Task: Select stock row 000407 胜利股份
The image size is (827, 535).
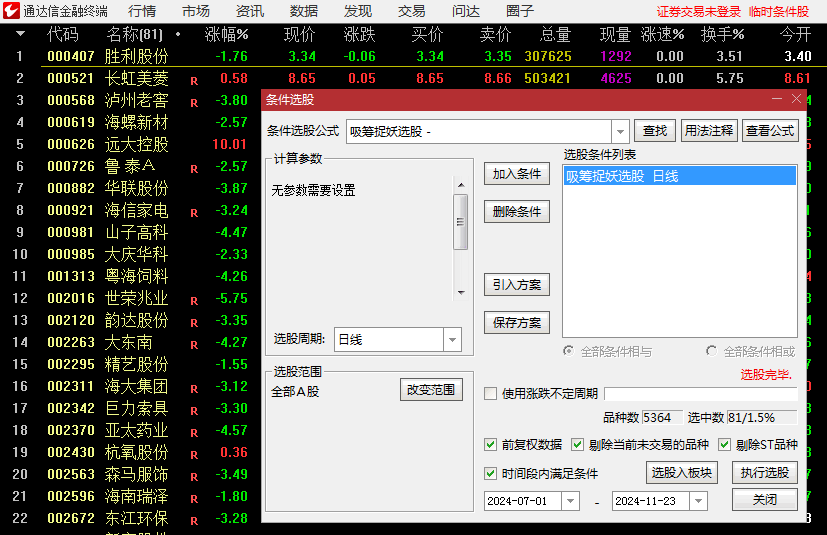Action: point(413,56)
